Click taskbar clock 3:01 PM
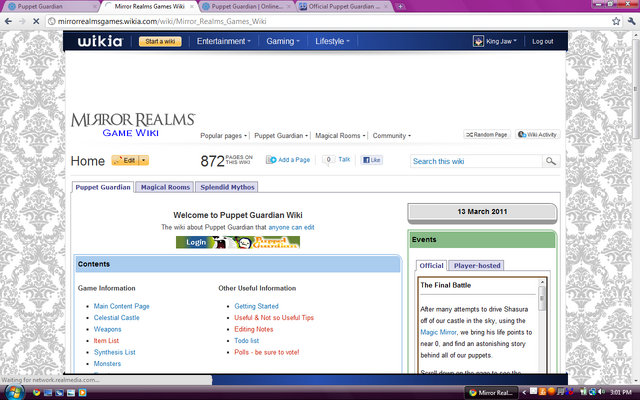The image size is (640, 400). pyautogui.click(x=621, y=393)
